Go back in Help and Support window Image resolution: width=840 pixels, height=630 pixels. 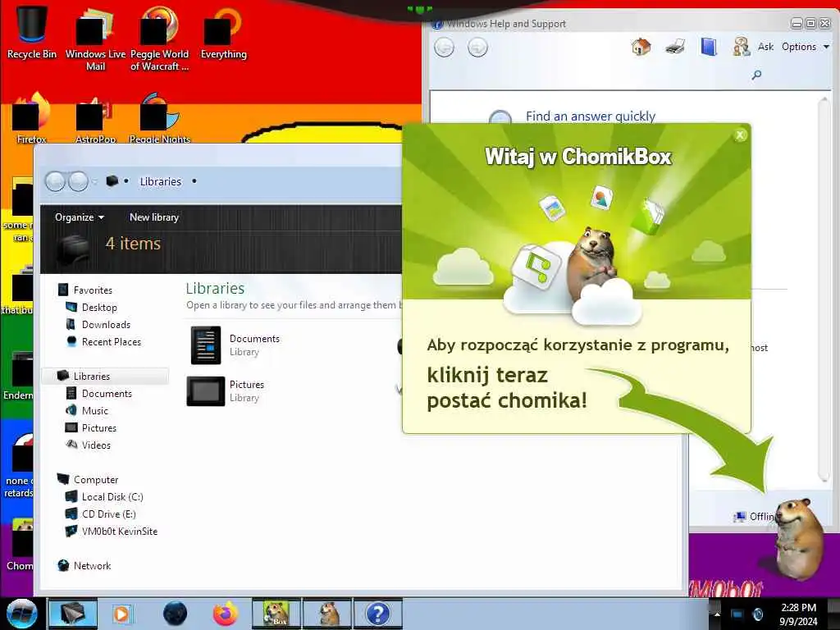tap(444, 47)
